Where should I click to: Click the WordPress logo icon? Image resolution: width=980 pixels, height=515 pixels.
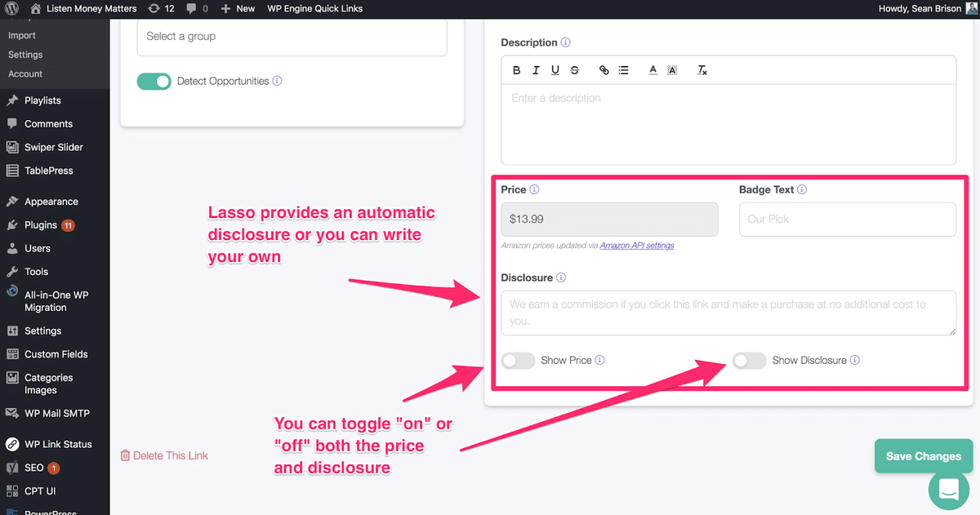tap(10, 8)
